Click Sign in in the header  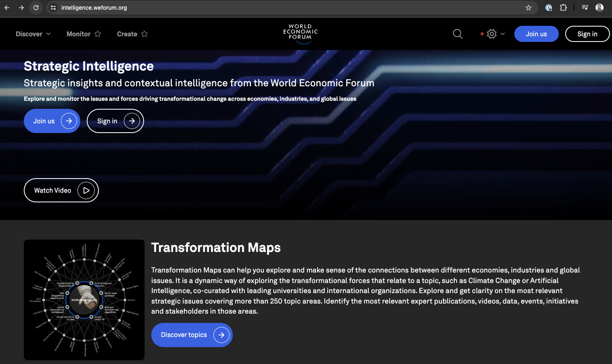(587, 34)
